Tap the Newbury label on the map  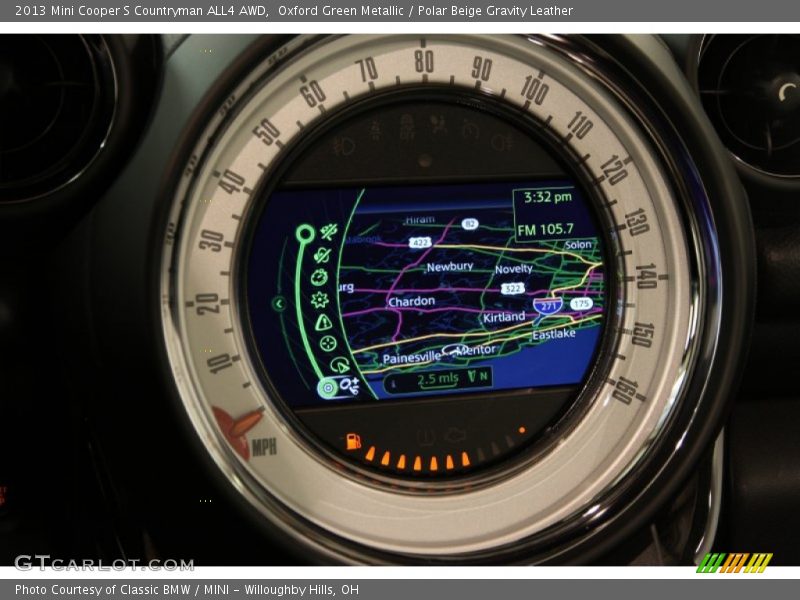(x=449, y=267)
